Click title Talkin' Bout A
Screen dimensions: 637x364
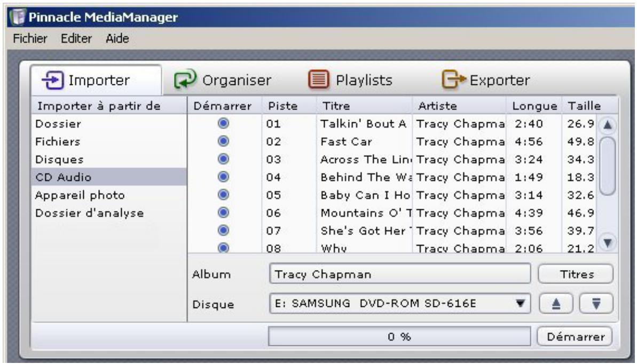(364, 123)
